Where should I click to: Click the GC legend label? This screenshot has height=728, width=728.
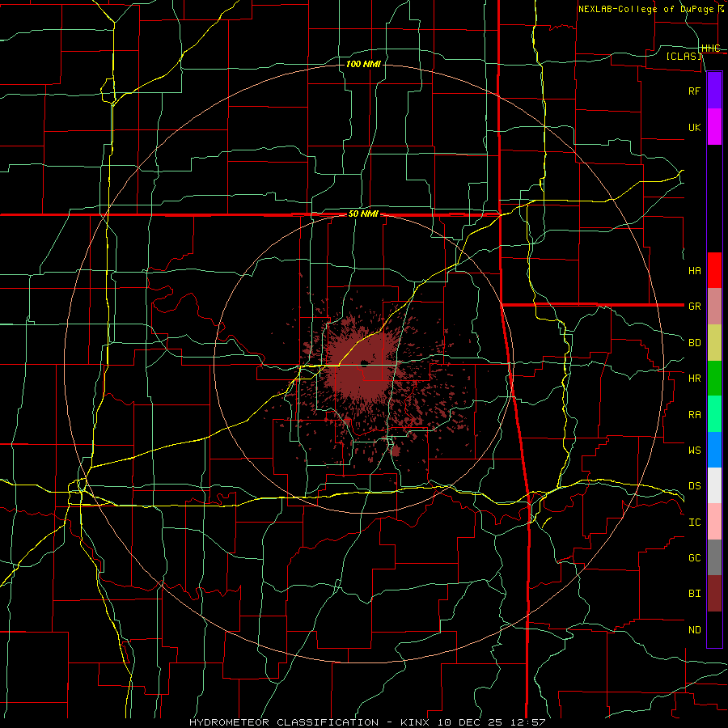tap(695, 558)
